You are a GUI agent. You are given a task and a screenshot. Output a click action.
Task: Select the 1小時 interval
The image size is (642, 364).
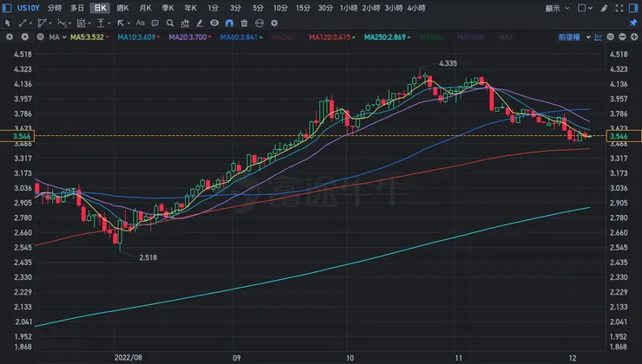click(349, 8)
